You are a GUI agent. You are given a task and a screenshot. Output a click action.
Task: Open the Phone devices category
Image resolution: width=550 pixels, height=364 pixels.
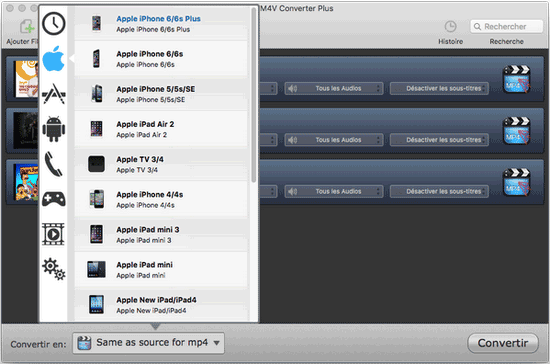pyautogui.click(x=54, y=164)
